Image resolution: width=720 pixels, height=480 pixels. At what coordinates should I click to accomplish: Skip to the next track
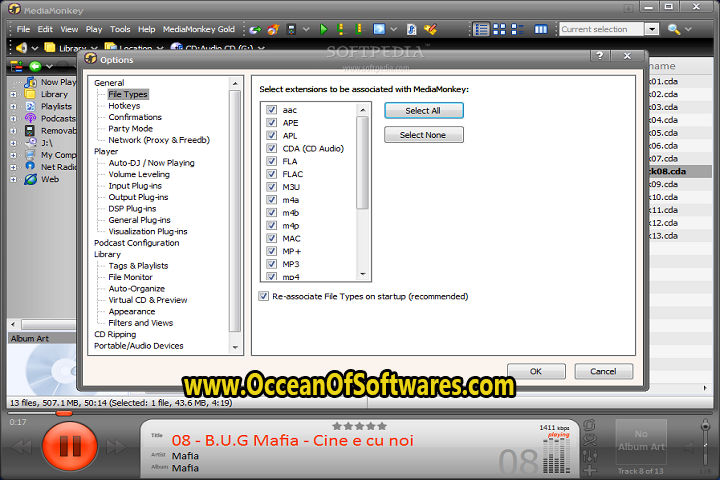[x=116, y=447]
